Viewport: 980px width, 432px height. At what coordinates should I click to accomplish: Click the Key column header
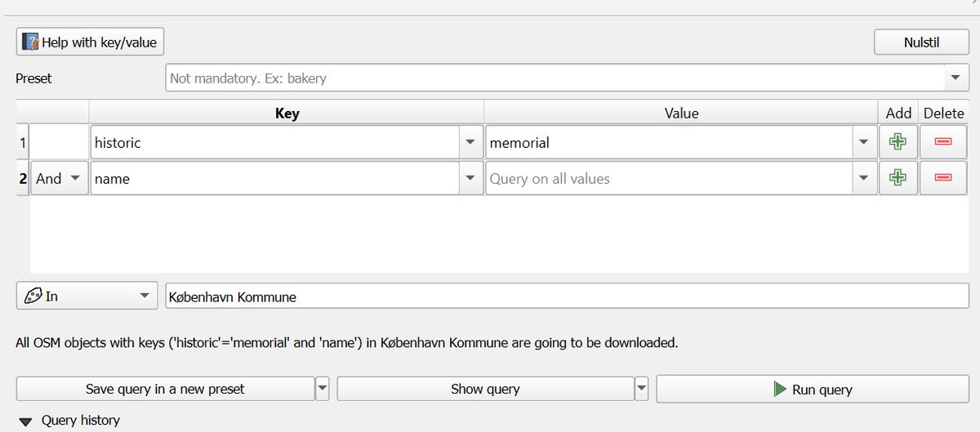click(287, 114)
